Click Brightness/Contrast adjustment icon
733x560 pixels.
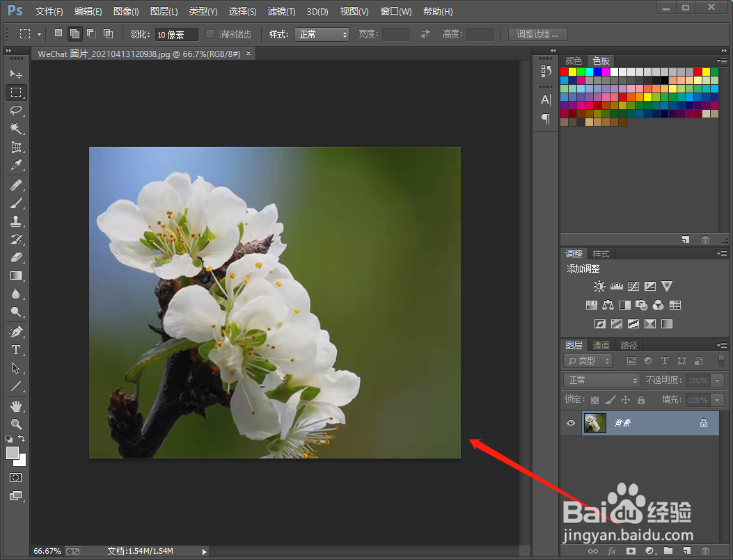[599, 287]
